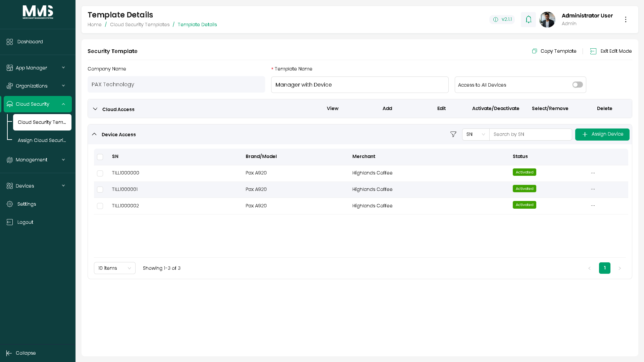Click the TILL1000002 serial number
Viewport: 644px width, 362px height.
point(126,206)
